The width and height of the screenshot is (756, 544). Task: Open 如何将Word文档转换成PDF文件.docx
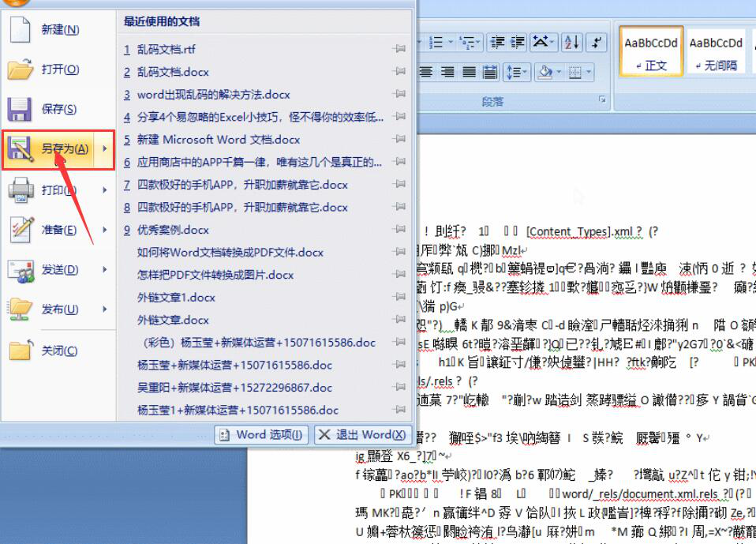(230, 252)
